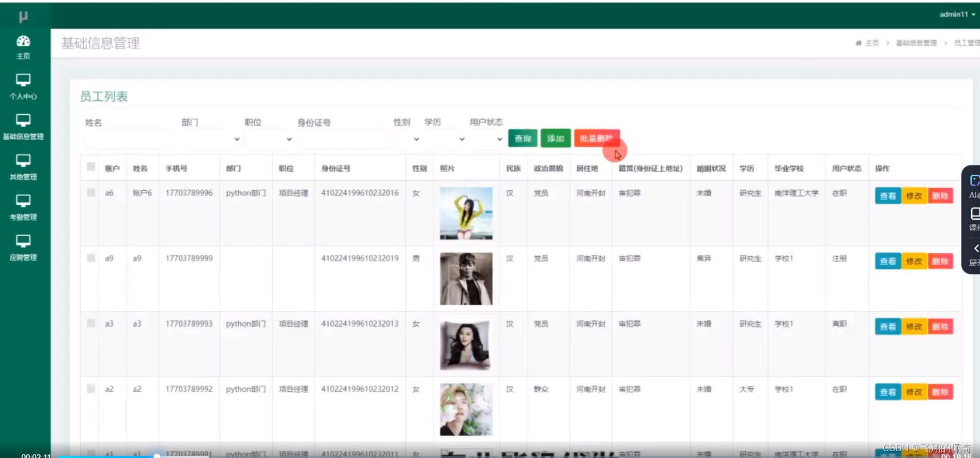This screenshot has height=458, width=980.
Task: Click the red 批量删除 button
Action: pos(596,138)
